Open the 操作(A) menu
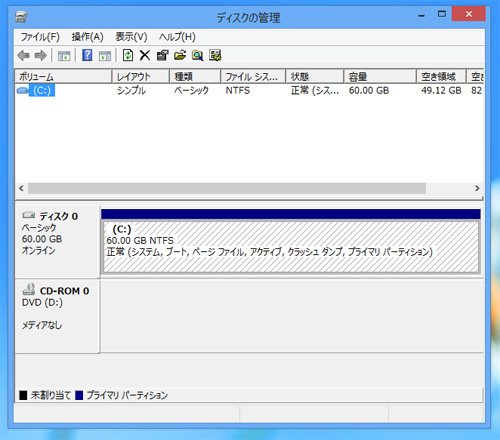The width and height of the screenshot is (500, 440). point(87,37)
